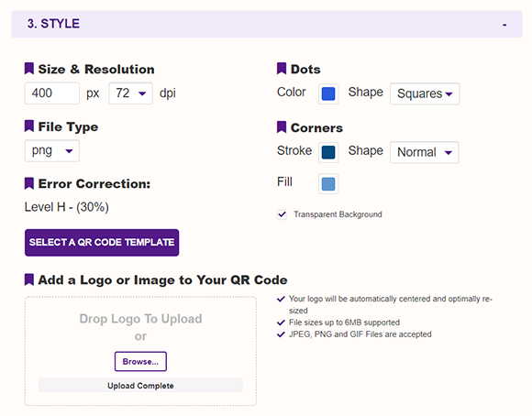Click checkmark beside 'File sizes up to 6MB'
The image size is (532, 416).
[x=281, y=323]
